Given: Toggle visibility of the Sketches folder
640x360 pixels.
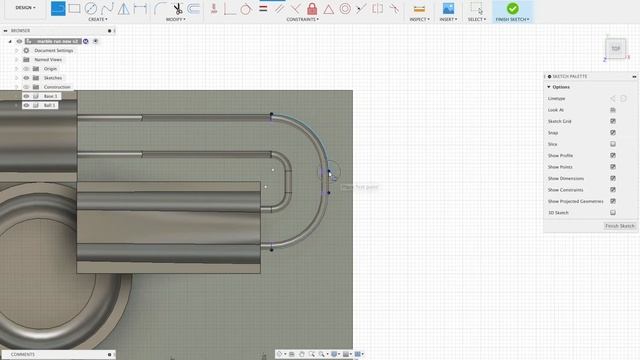Looking at the screenshot, I should point(26,78).
